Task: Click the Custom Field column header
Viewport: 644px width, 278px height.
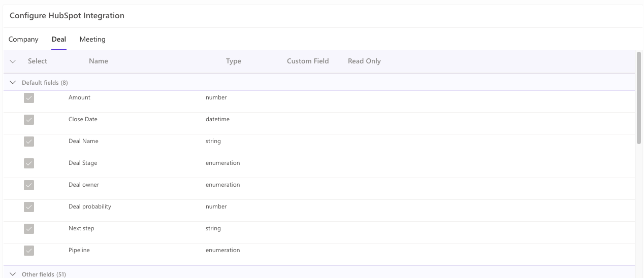Action: pyautogui.click(x=308, y=61)
